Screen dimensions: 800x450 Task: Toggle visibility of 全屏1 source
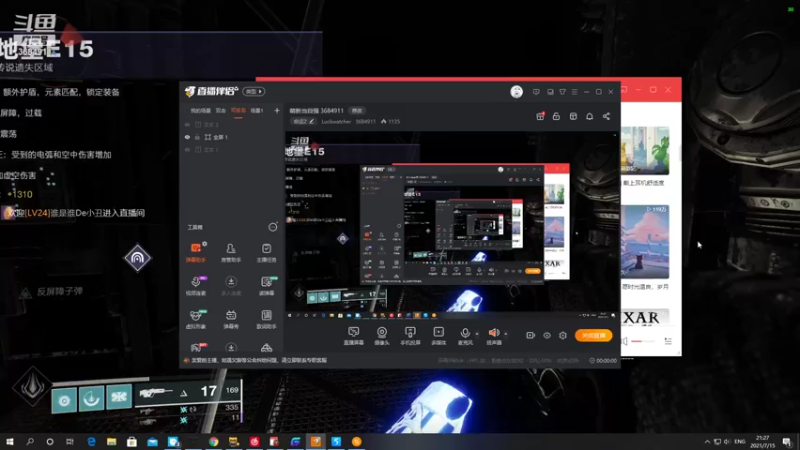pos(187,137)
